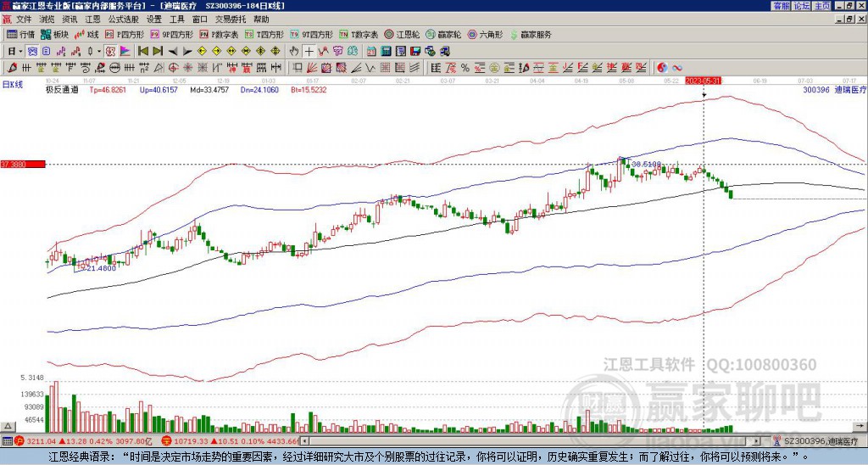Image resolution: width=868 pixels, height=465 pixels.
Task: Click the black right arrow icon
Action: coord(187,52)
